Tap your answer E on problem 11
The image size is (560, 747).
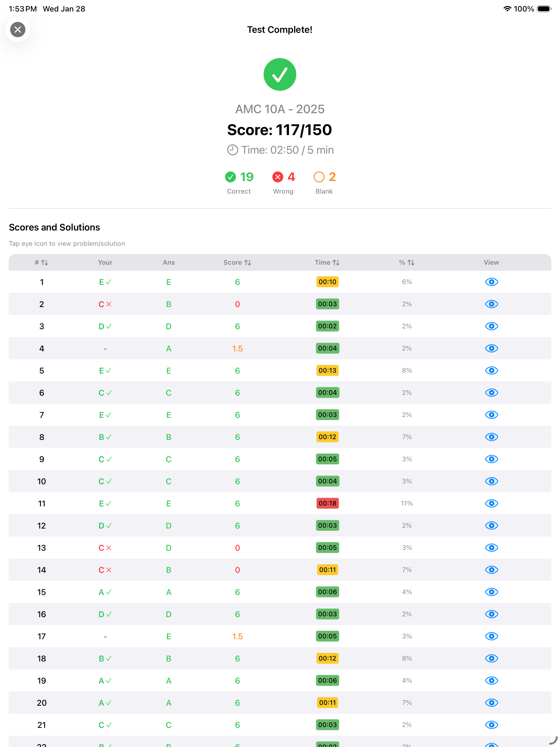coord(105,504)
